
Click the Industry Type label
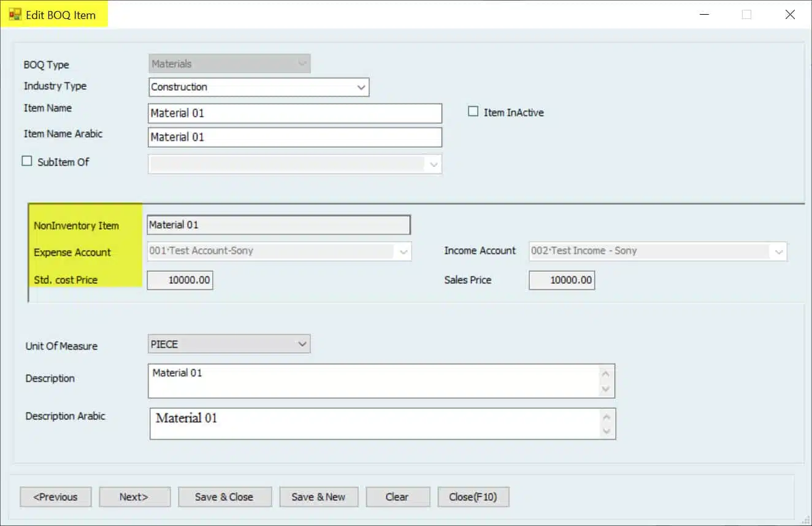(55, 86)
